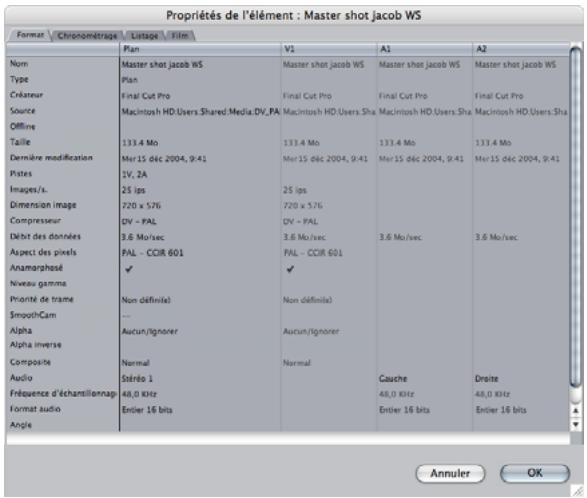Click the Offline row label
The width and height of the screenshot is (587, 498).
point(22,127)
